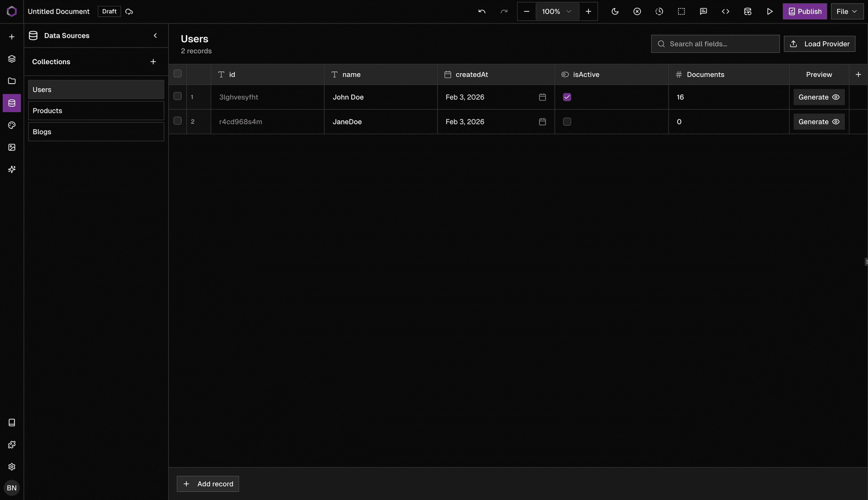Image resolution: width=868 pixels, height=500 pixels.
Task: Select all records with header checkbox
Action: pyautogui.click(x=177, y=73)
